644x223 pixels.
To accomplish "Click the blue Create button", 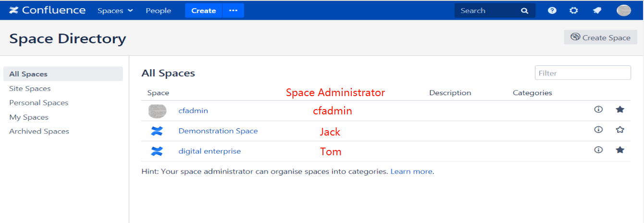I will click(x=203, y=11).
